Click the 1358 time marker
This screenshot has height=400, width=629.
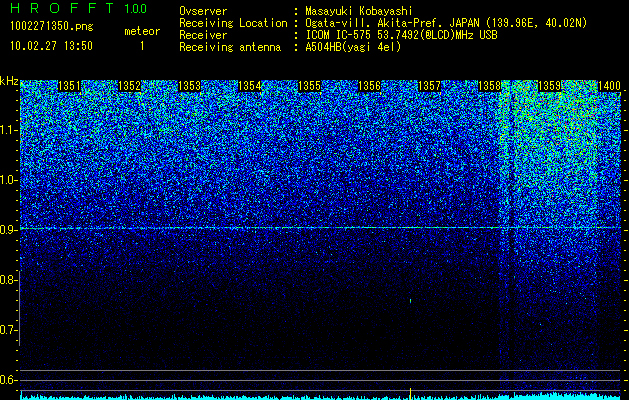[x=490, y=86]
